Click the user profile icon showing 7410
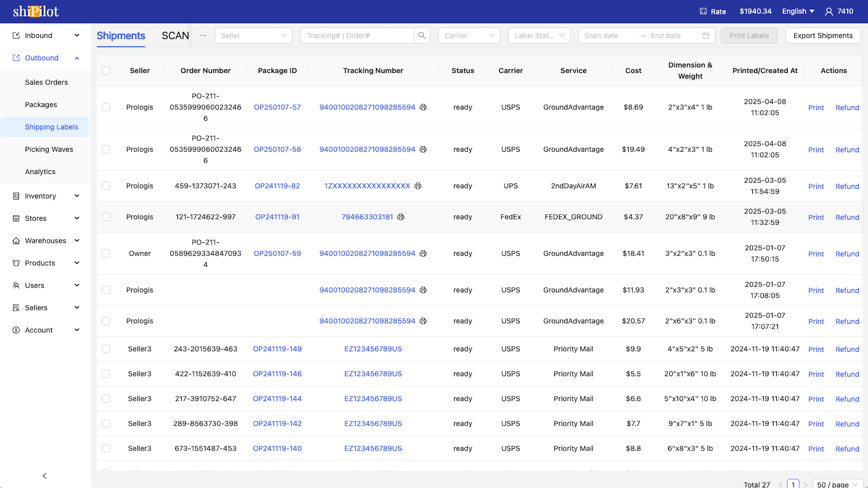This screenshot has width=868, height=488. (x=828, y=11)
